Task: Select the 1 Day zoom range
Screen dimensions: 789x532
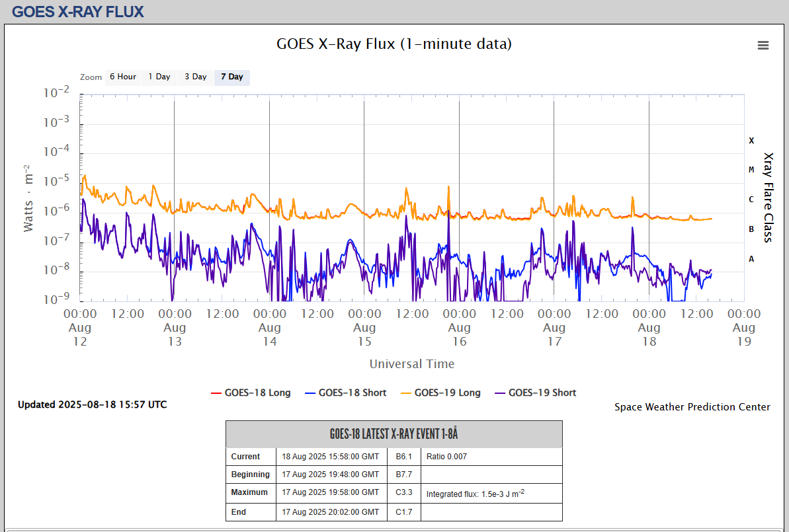Action: (x=159, y=77)
